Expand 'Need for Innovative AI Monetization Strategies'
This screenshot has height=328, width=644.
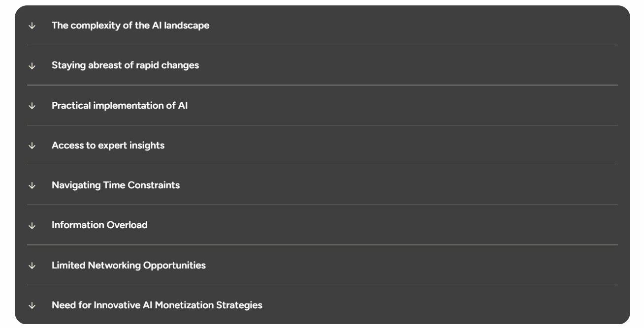pyautogui.click(x=157, y=305)
